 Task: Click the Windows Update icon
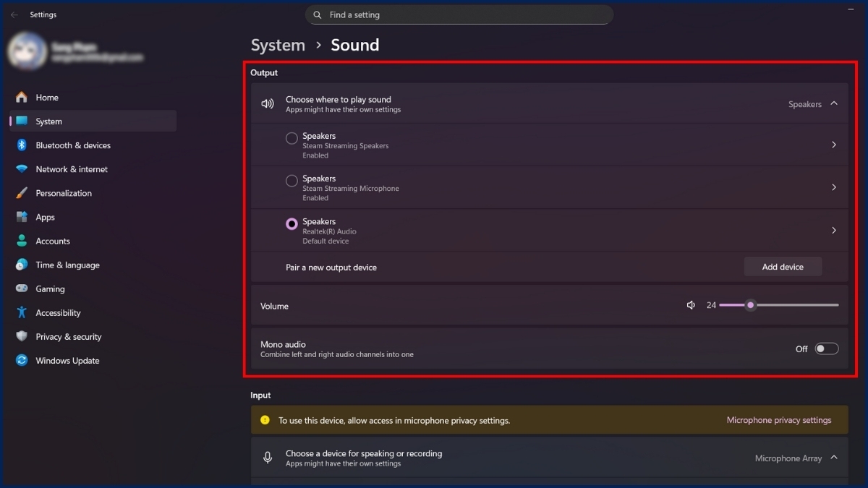pyautogui.click(x=22, y=361)
